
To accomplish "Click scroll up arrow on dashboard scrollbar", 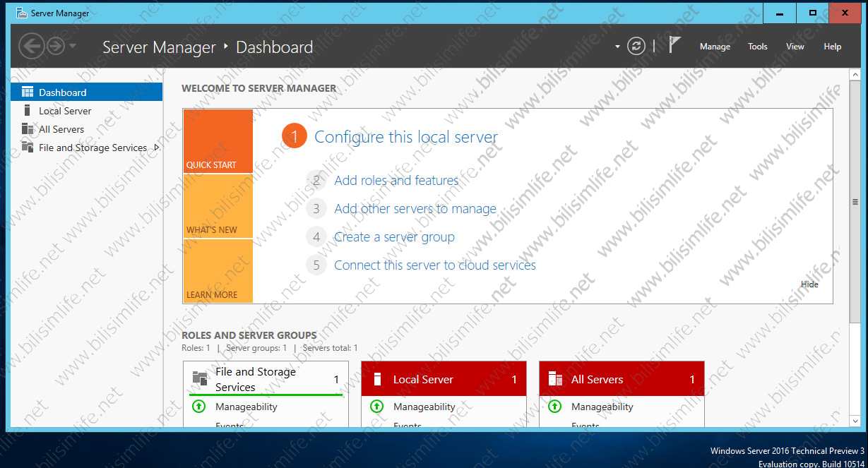I will click(855, 74).
